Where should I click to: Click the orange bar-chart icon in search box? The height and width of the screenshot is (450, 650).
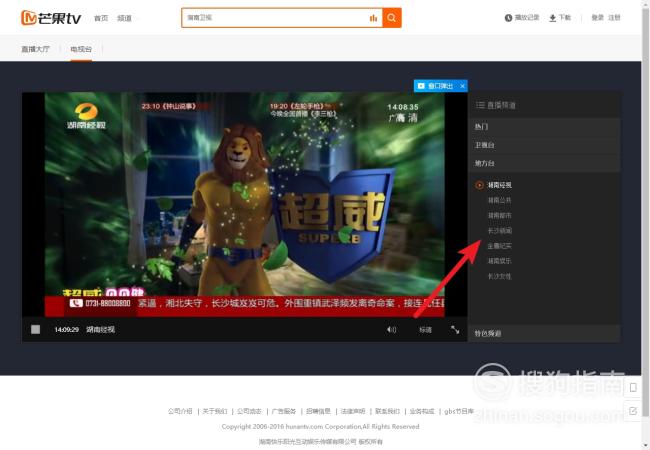click(x=374, y=18)
